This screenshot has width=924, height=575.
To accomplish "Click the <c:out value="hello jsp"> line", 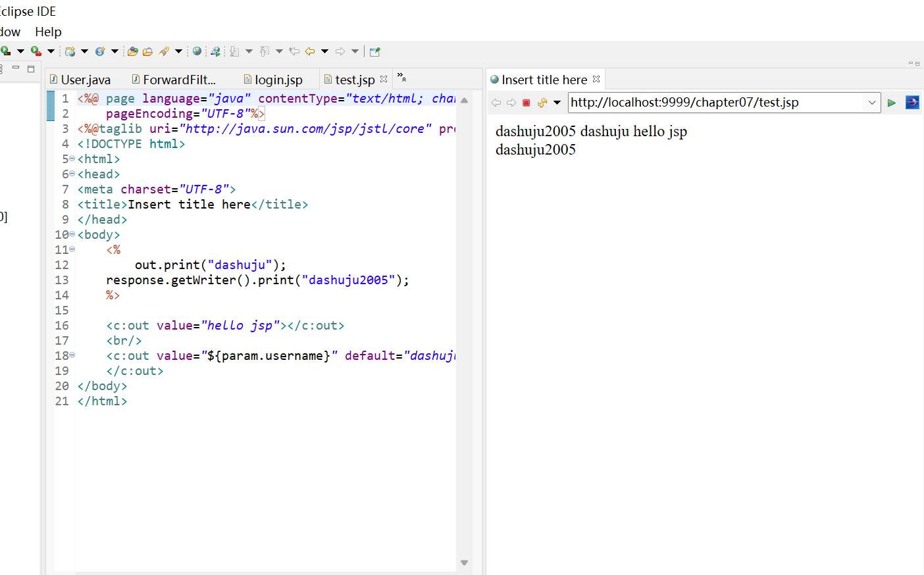I will [225, 326].
